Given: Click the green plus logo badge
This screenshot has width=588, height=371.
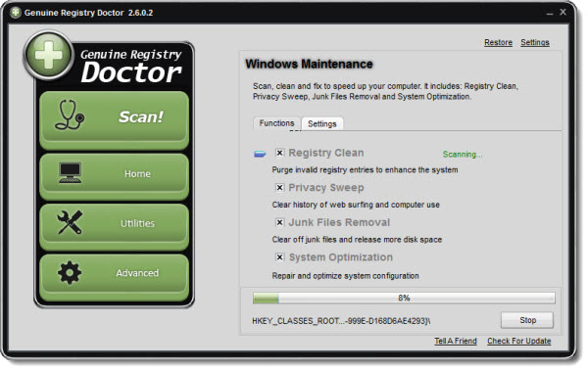Looking at the screenshot, I should [x=48, y=55].
